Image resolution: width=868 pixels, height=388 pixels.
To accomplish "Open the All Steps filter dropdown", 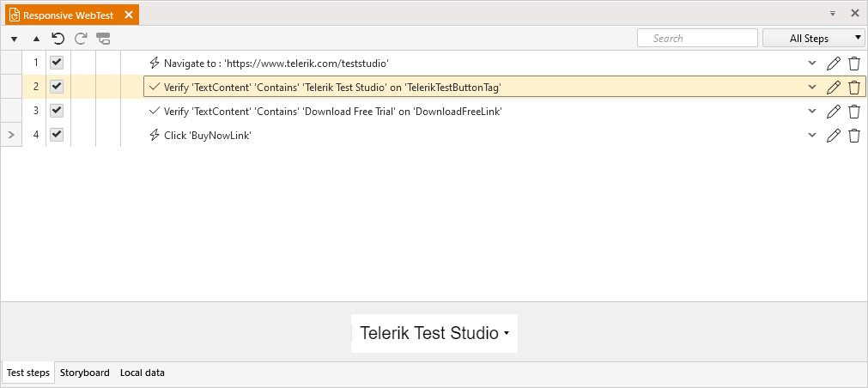I will [814, 38].
